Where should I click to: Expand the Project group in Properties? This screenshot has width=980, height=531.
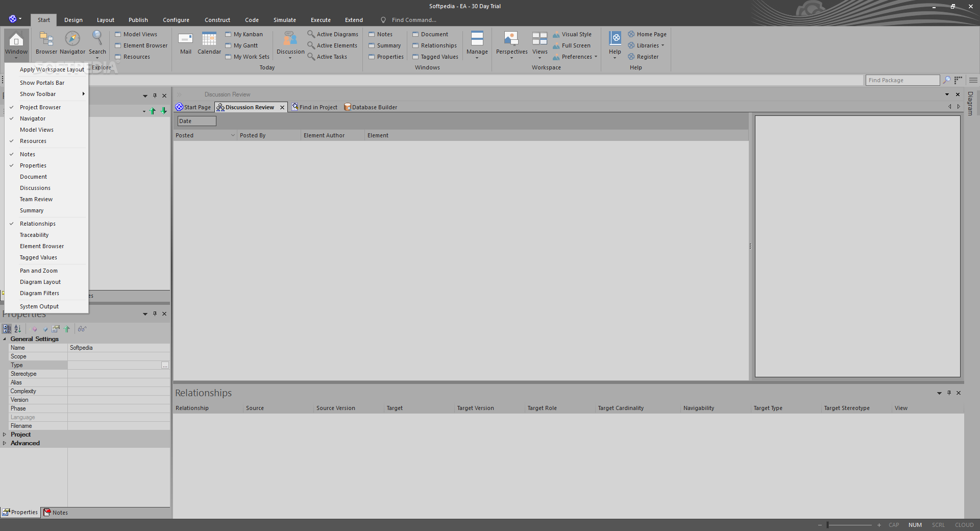5,435
